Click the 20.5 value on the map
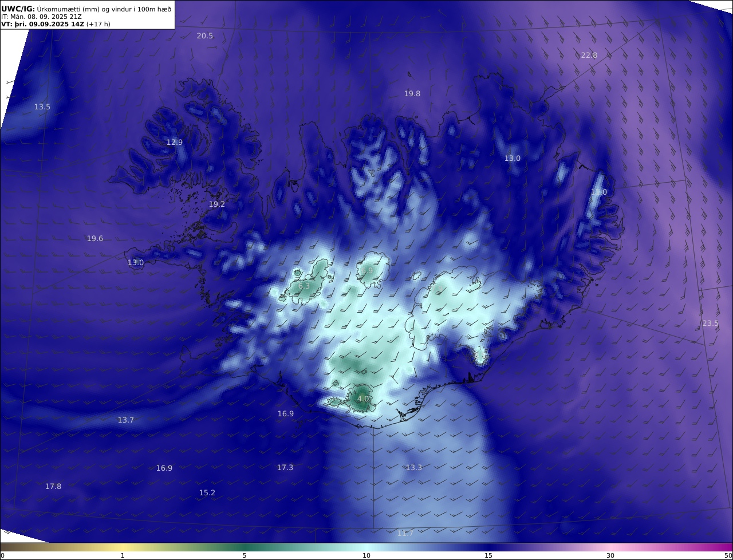The width and height of the screenshot is (733, 560). click(x=205, y=36)
